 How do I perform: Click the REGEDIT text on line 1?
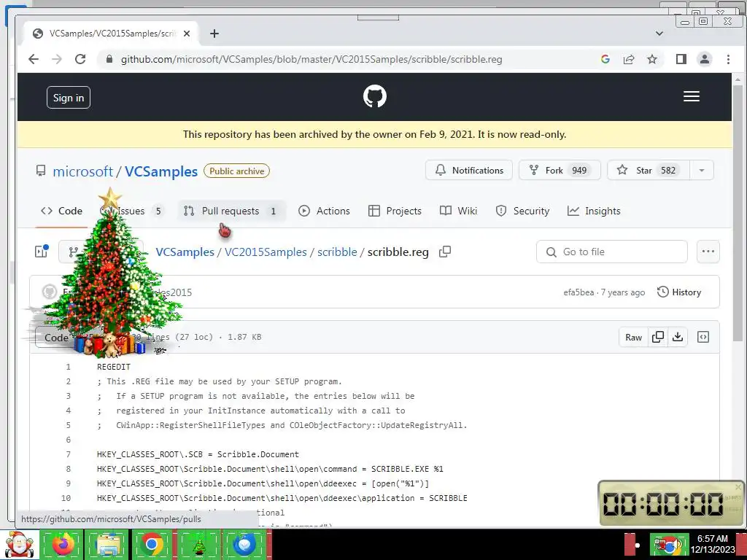pos(113,367)
